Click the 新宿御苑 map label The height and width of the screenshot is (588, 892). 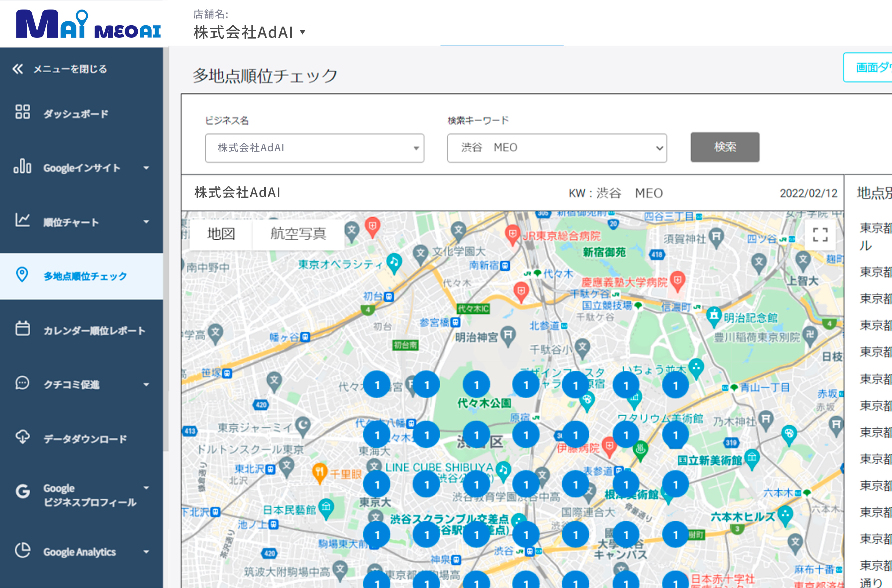[x=604, y=252]
